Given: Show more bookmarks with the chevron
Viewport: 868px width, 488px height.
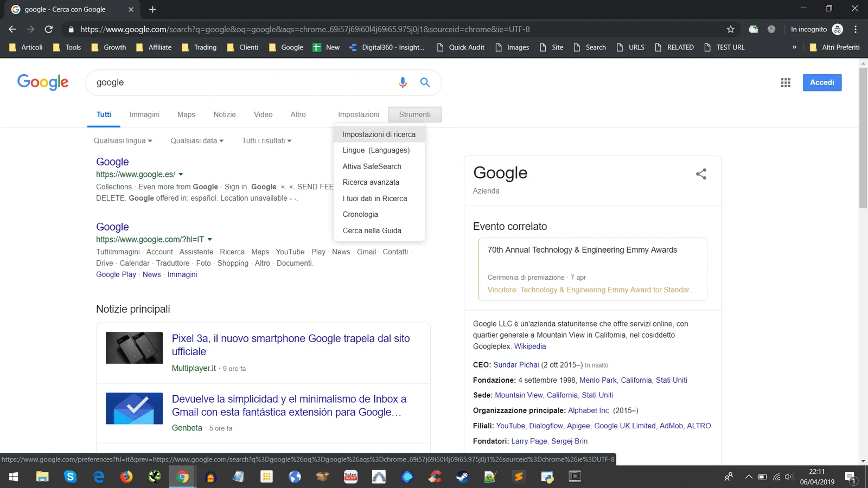Looking at the screenshot, I should pyautogui.click(x=794, y=47).
